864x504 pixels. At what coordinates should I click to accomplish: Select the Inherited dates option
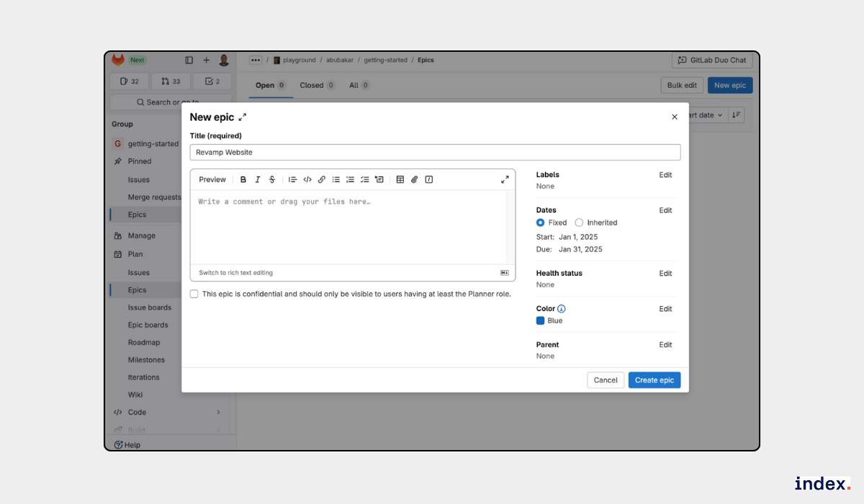(x=580, y=223)
